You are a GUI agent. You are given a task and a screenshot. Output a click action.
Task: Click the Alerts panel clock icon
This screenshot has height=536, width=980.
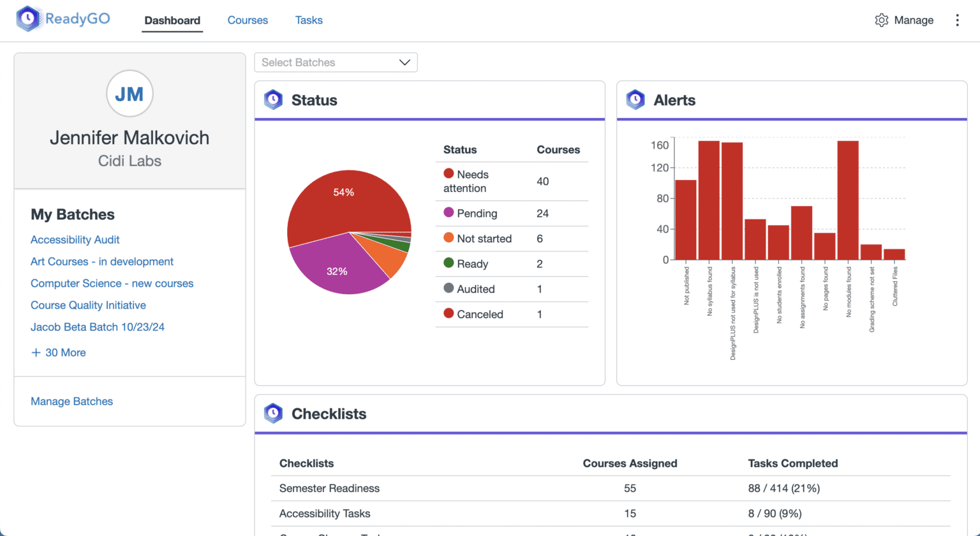635,100
